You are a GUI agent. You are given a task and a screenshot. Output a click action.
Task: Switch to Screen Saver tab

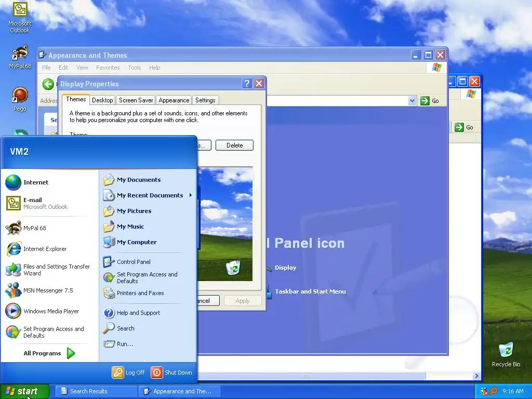pos(136,100)
